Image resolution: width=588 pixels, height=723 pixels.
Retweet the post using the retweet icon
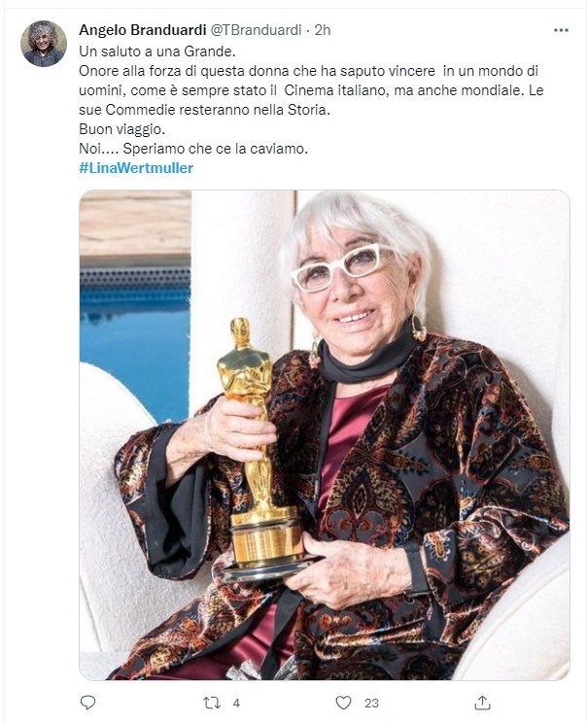click(x=212, y=703)
